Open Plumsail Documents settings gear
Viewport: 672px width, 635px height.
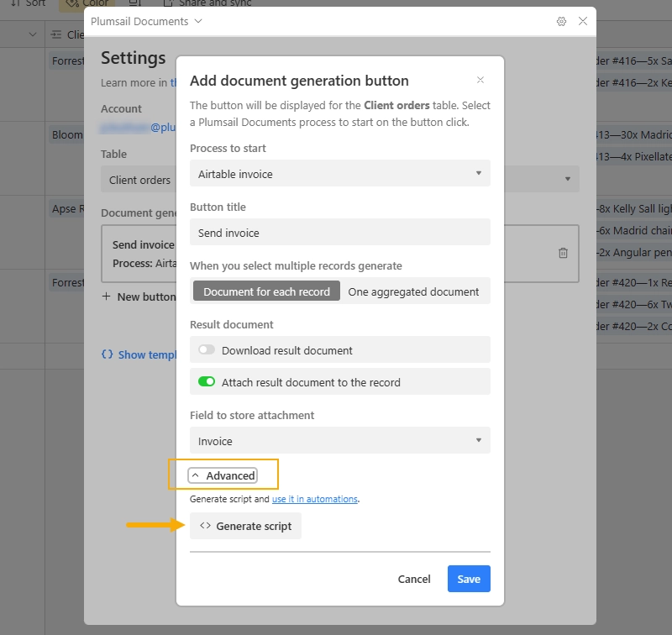coord(561,22)
